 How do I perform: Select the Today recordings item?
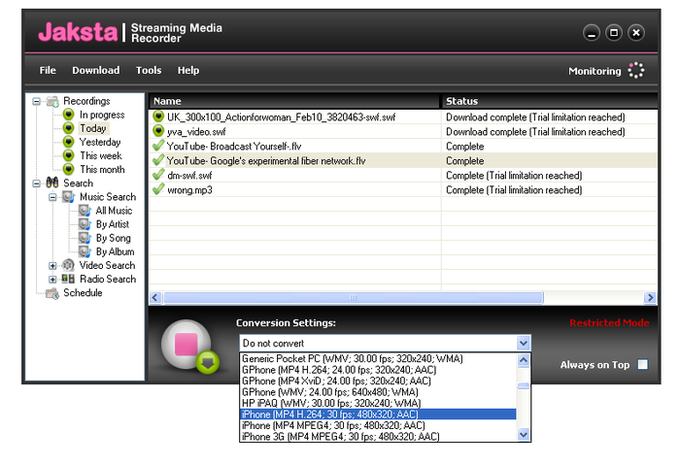click(x=93, y=128)
